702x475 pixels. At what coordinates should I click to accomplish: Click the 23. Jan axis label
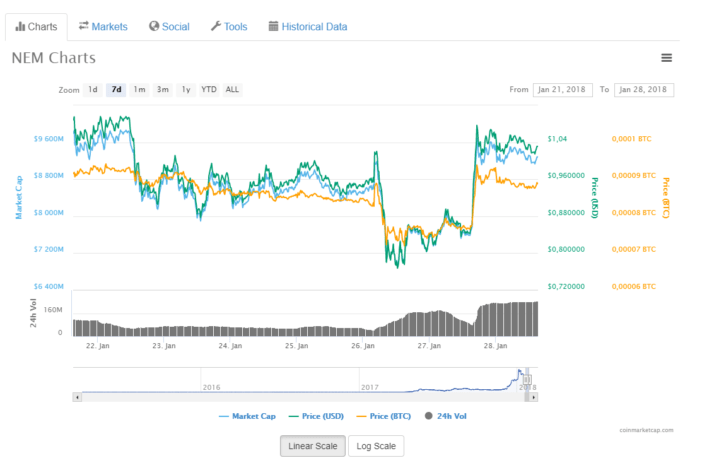pos(164,346)
